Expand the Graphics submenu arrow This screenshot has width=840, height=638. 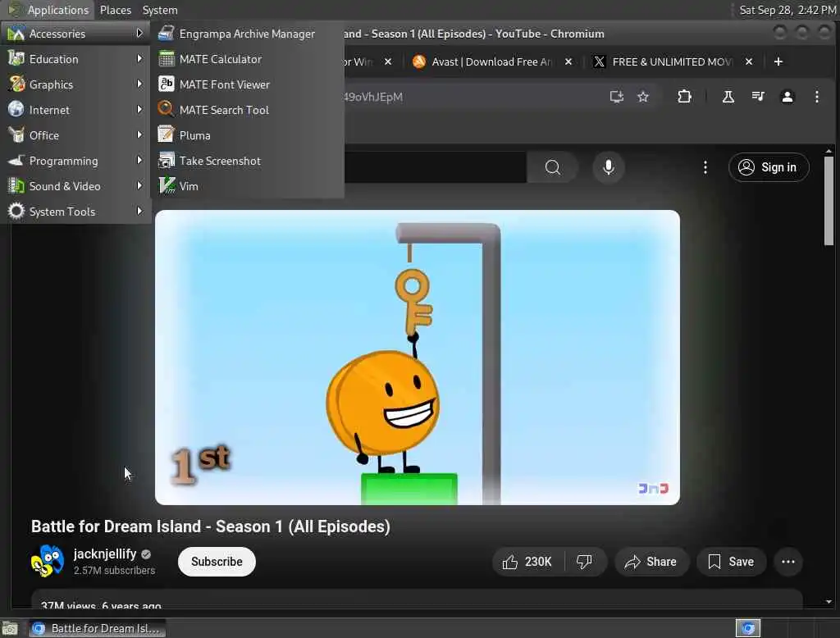139,84
